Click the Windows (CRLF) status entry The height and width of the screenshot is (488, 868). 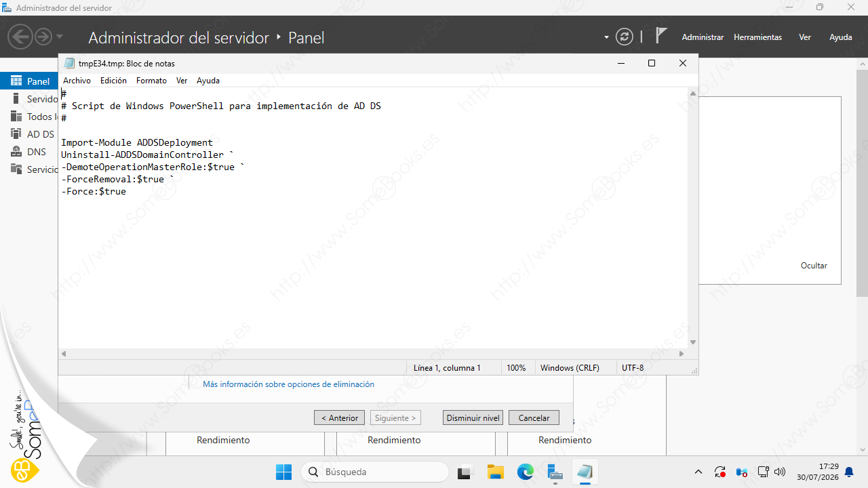tap(570, 367)
